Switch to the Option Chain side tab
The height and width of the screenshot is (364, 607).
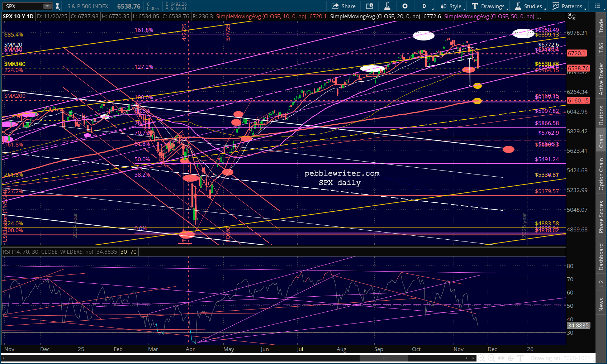(x=601, y=174)
